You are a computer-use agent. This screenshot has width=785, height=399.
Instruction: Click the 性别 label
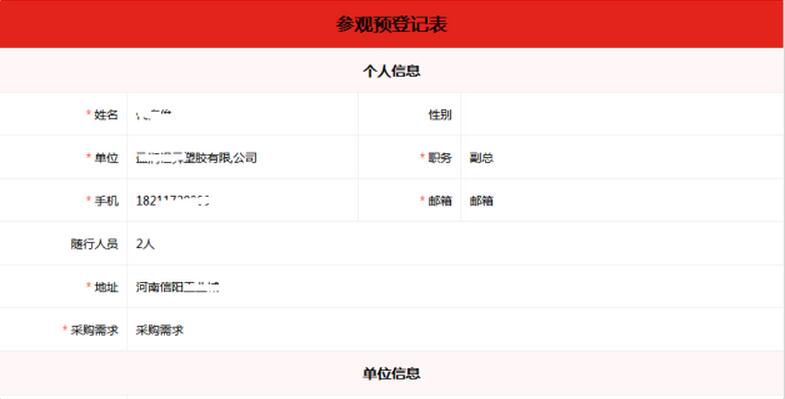coord(440,115)
